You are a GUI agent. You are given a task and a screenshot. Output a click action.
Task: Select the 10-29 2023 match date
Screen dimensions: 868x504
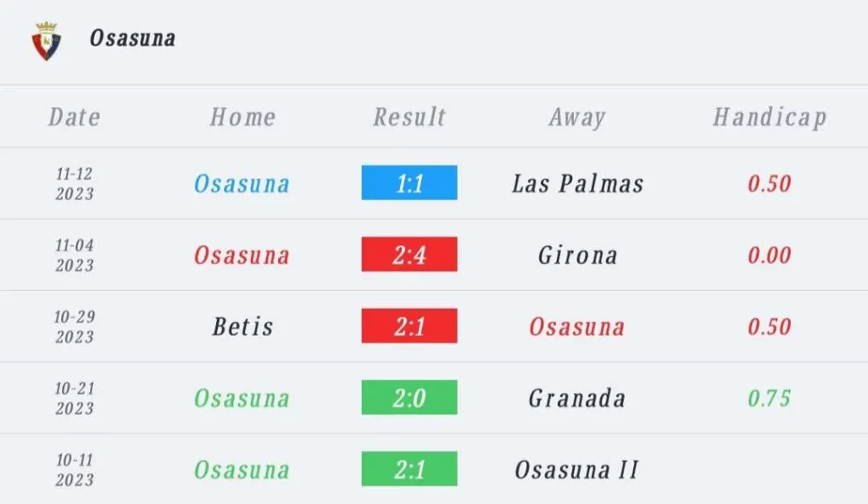coord(75,326)
